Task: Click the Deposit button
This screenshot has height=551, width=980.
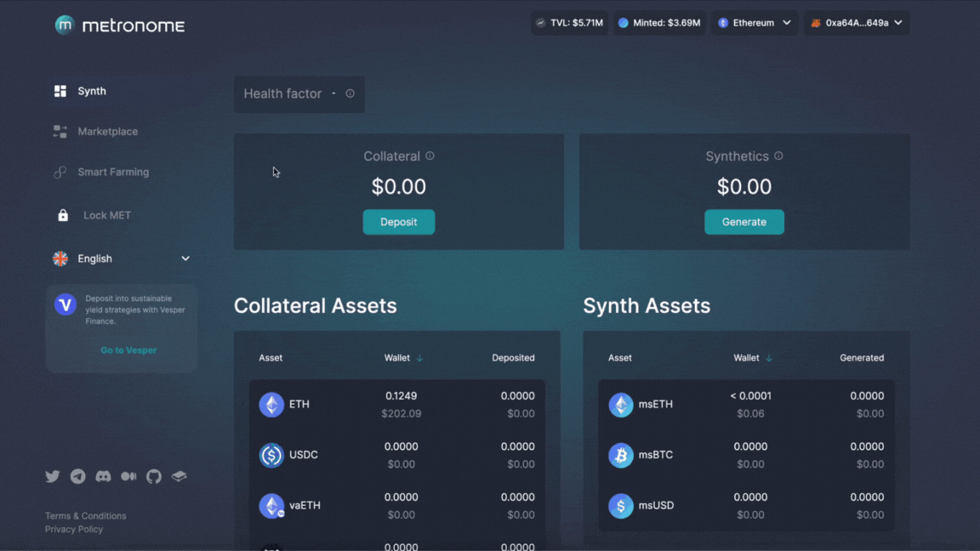Action: (x=399, y=222)
